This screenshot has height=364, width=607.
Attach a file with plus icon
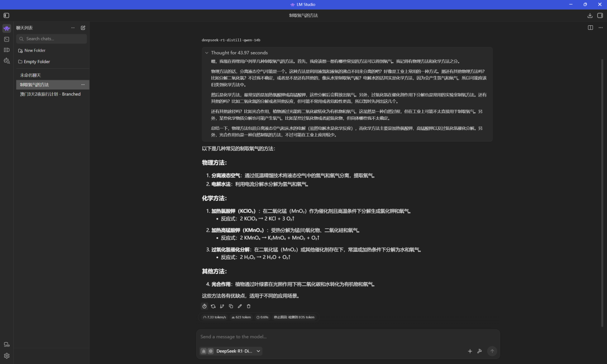(x=470, y=351)
